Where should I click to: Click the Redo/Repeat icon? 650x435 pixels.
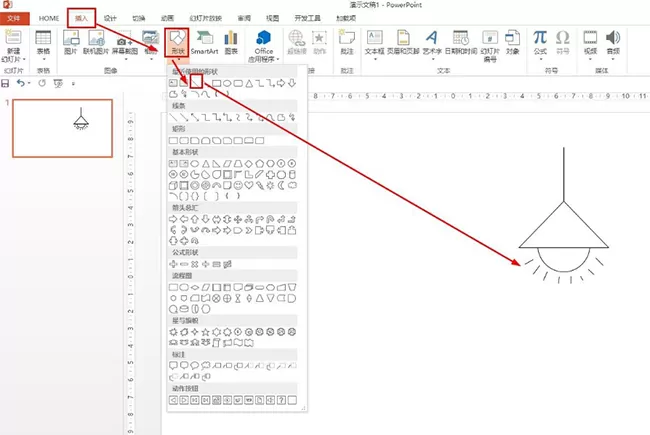click(x=42, y=83)
